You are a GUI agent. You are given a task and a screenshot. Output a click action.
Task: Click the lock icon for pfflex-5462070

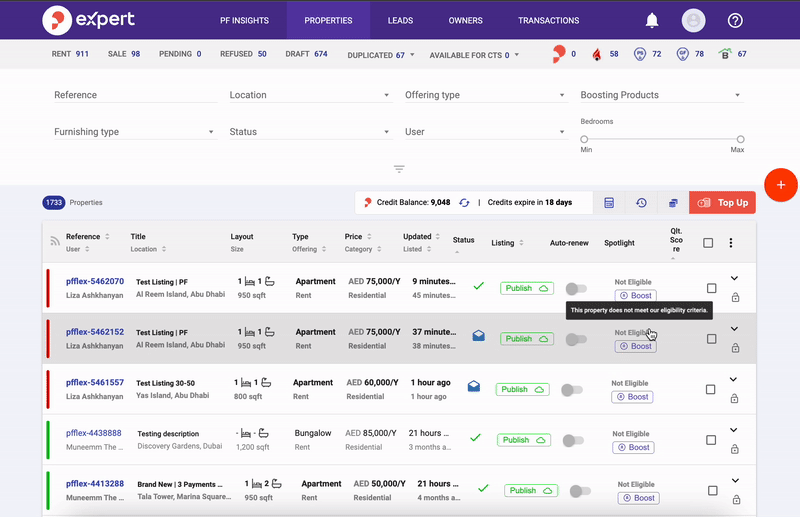click(x=735, y=297)
